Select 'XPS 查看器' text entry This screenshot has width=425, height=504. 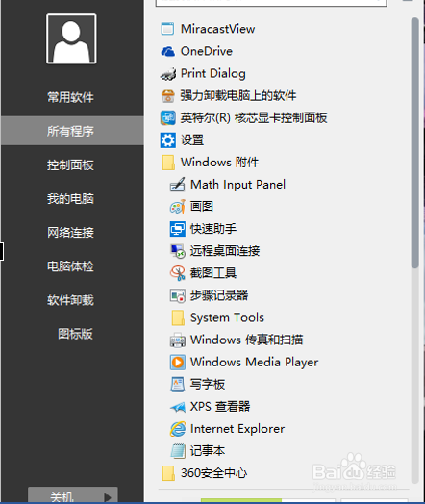(220, 407)
